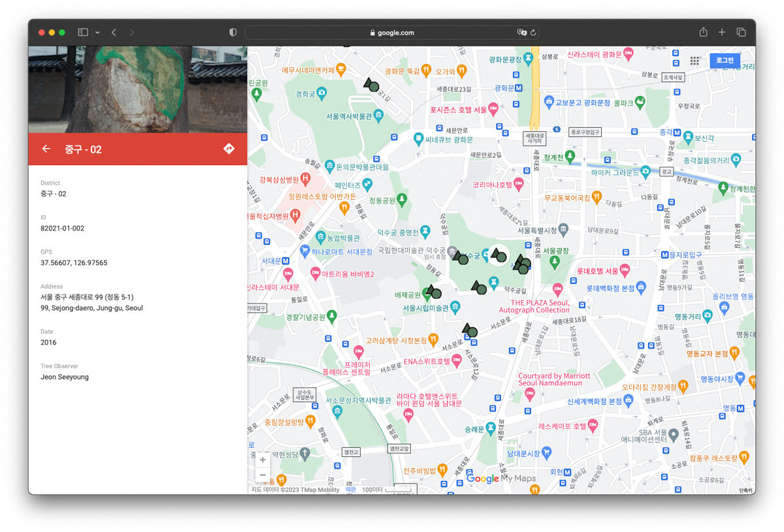Open a new Safari tab with plus icon
784x532 pixels.
click(x=722, y=32)
